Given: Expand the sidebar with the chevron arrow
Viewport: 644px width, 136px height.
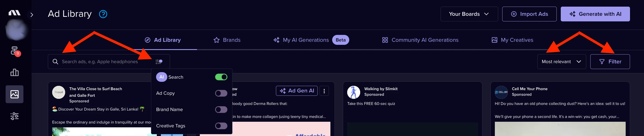Looking at the screenshot, I should click(x=32, y=15).
